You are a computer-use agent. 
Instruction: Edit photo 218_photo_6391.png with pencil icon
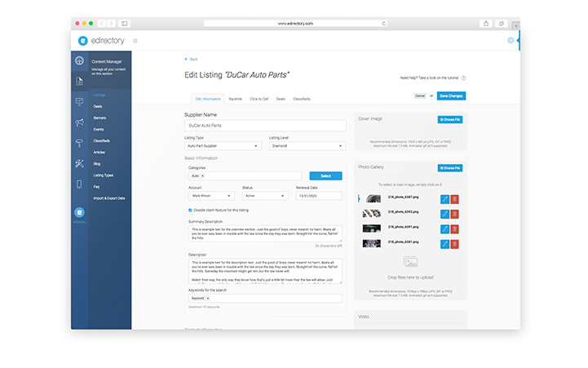(444, 229)
